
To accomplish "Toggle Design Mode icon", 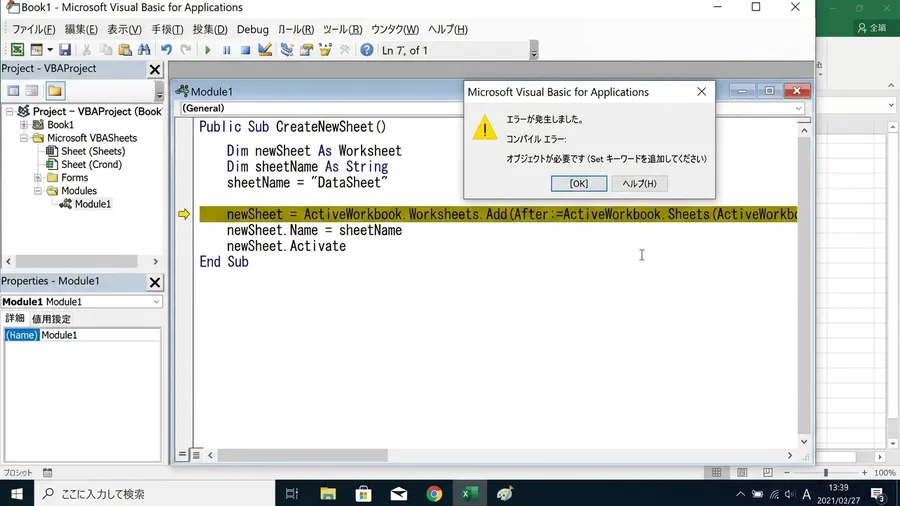I will (x=265, y=50).
